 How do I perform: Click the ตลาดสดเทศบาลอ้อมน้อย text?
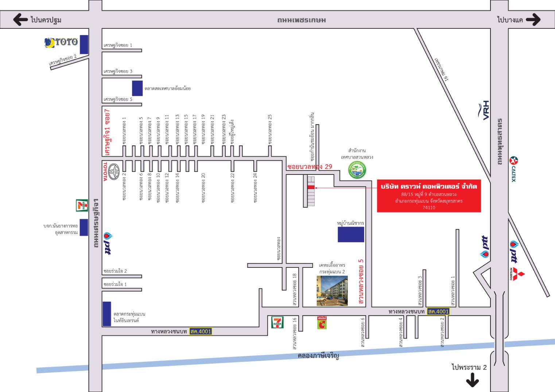click(x=167, y=89)
